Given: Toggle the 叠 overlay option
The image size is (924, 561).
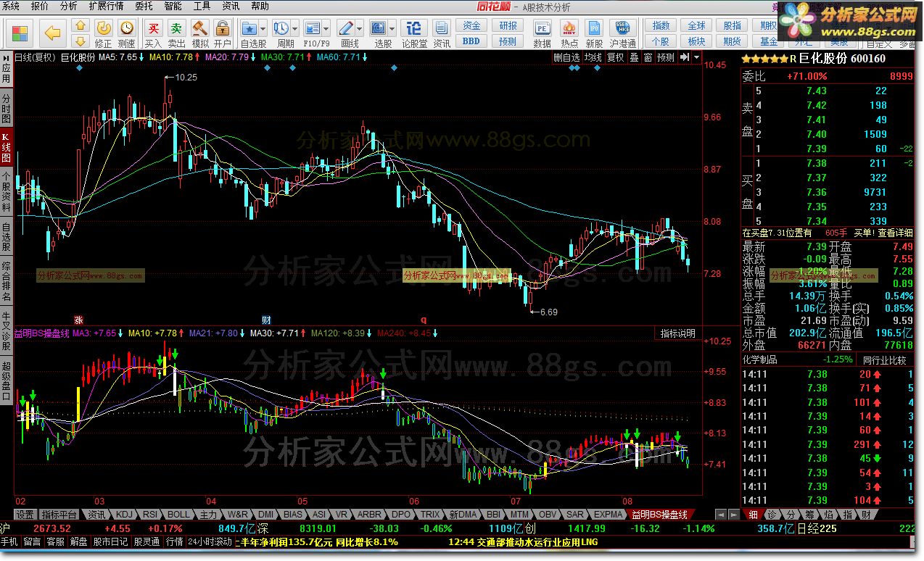Looking at the screenshot, I should click(x=634, y=57).
